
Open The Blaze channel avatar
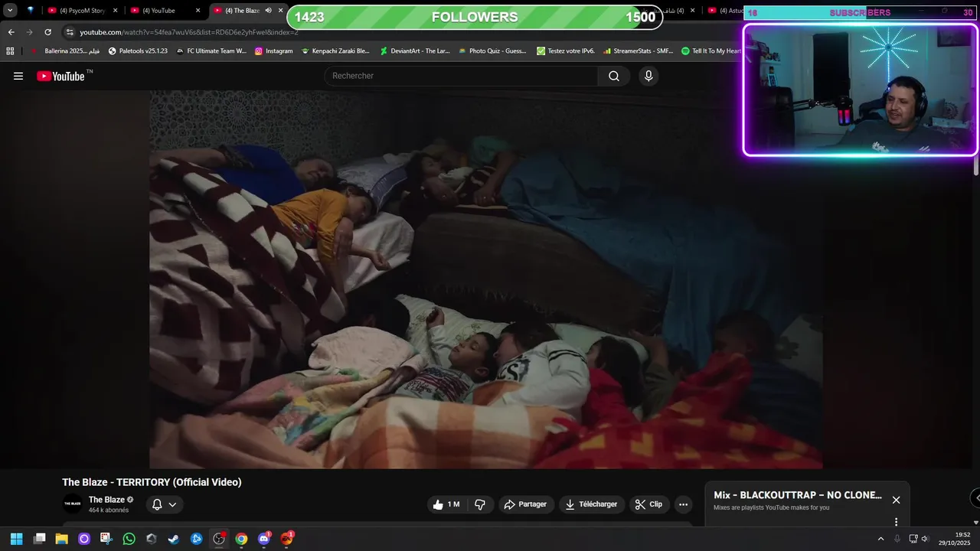click(x=72, y=504)
